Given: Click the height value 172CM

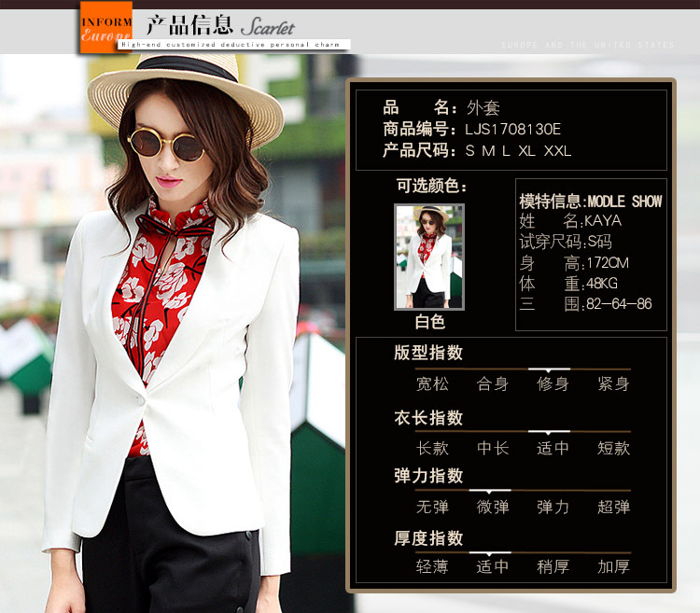Looking at the screenshot, I should (x=608, y=263).
